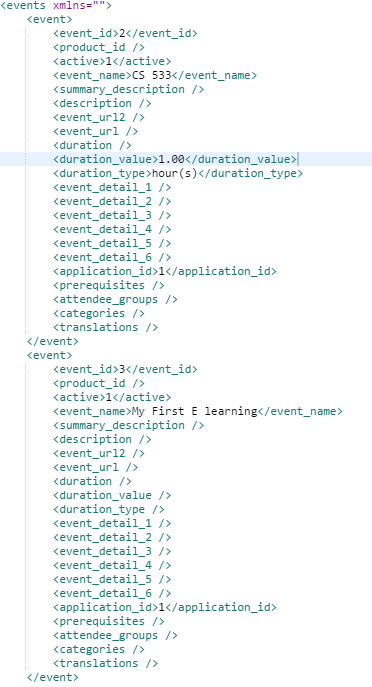
Task: Click the event_id 3 line
Action: 125,369
